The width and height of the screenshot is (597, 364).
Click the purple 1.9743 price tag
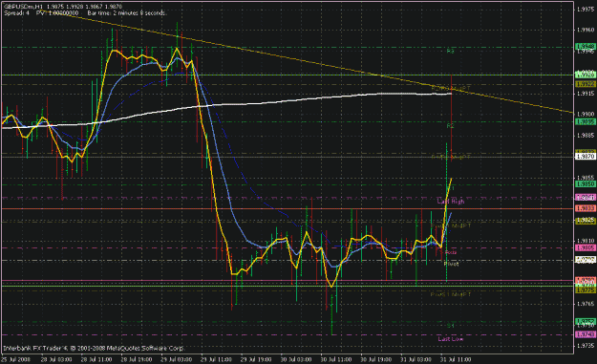tap(586, 334)
